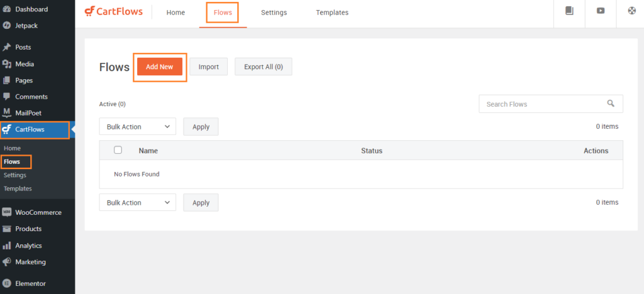Click the Actions column header
The image size is (644, 294).
click(x=596, y=151)
